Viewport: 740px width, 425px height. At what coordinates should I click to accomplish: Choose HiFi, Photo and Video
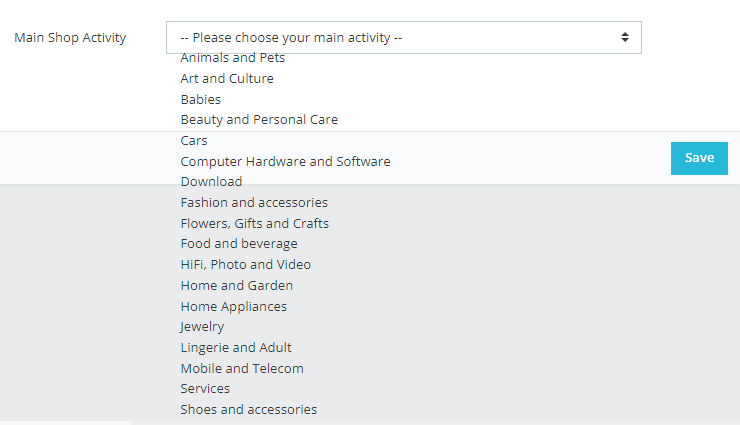(245, 264)
